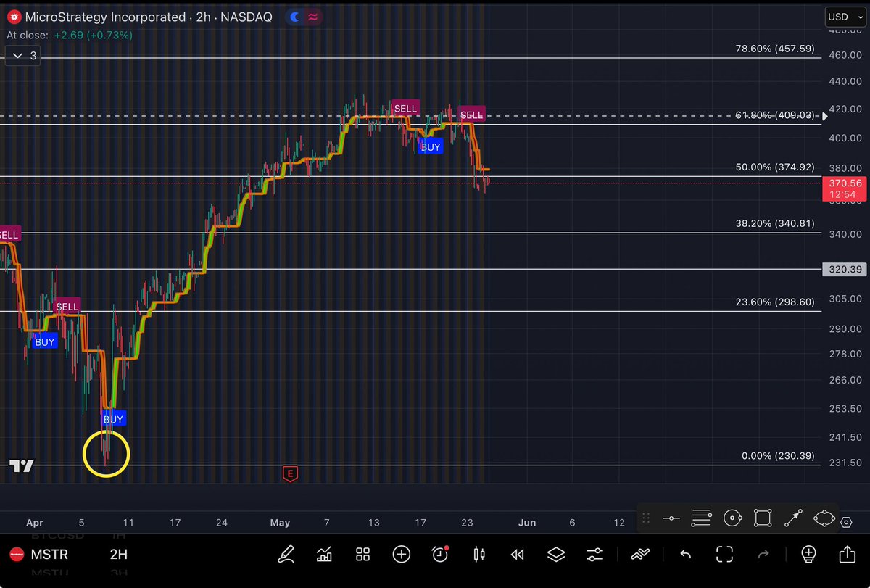
Task: Open the indicators chart icon
Action: [325, 555]
